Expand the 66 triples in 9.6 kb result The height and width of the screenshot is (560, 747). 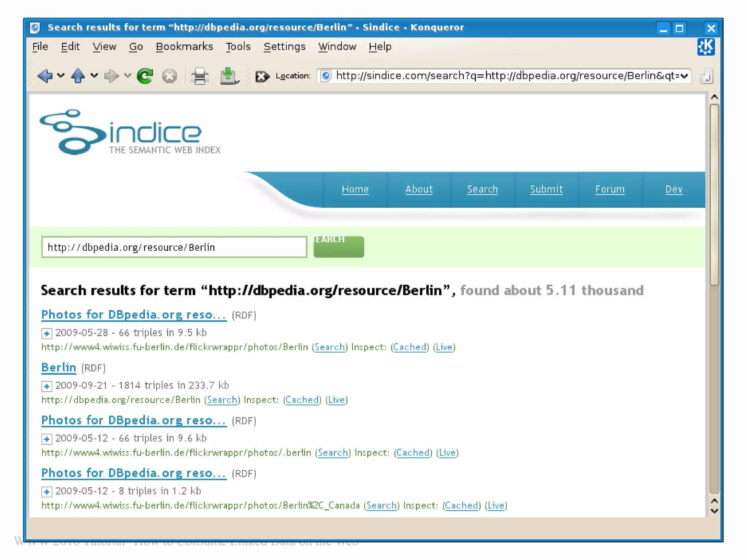[46, 439]
